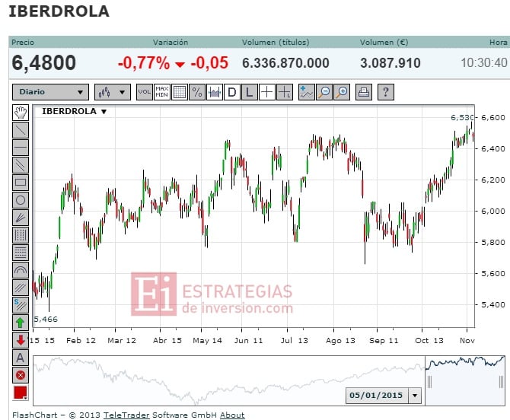Image resolution: width=510 pixels, height=420 pixels.
Task: Click the Volumen (títulos) header
Action: click(276, 43)
